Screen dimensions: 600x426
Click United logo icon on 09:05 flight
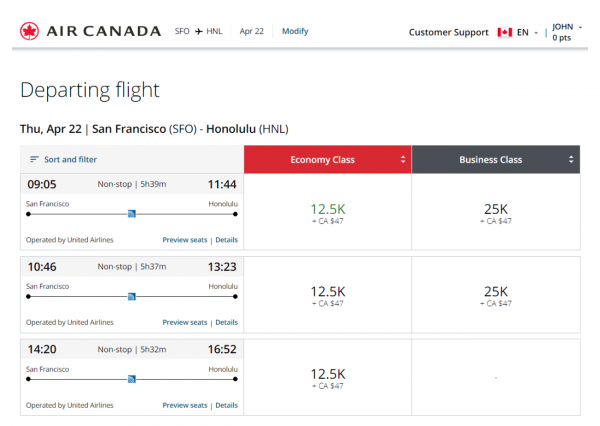coord(131,213)
